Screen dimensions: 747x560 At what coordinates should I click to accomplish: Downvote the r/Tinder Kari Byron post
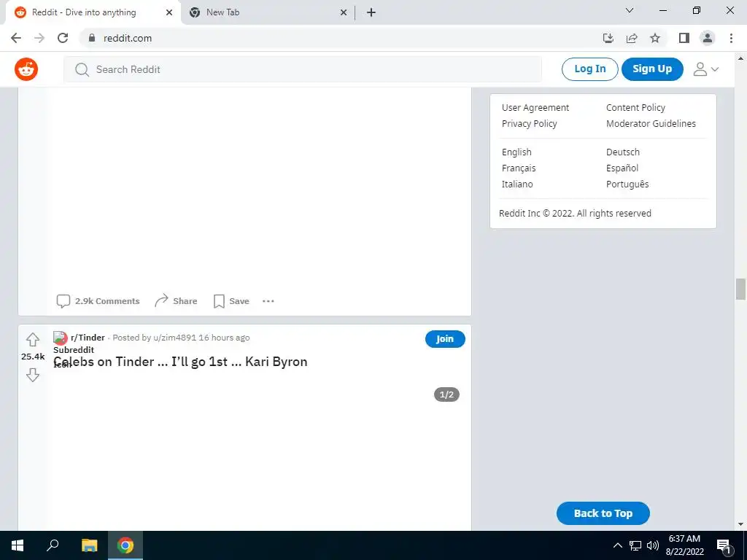click(32, 376)
